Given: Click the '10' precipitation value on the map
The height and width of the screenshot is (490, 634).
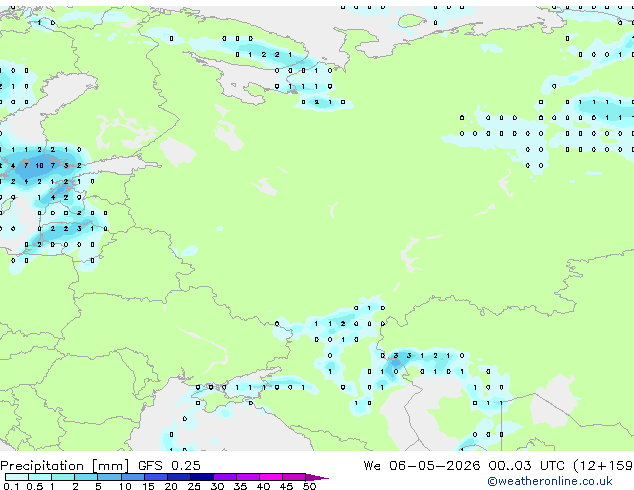Looking at the screenshot, I should coord(39,165).
